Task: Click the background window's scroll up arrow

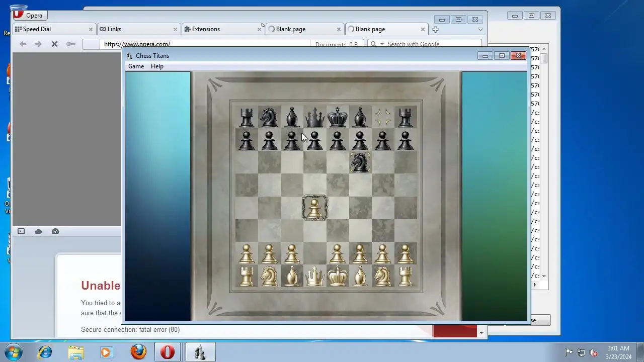Action: tap(544, 49)
